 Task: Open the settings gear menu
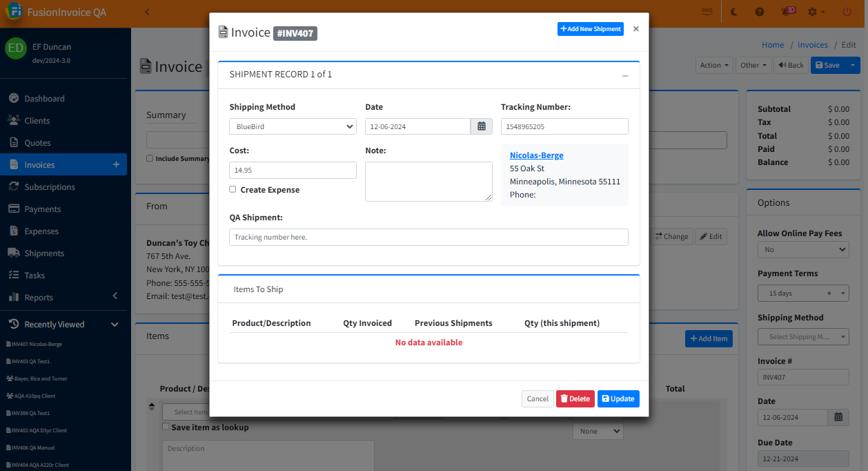816,12
